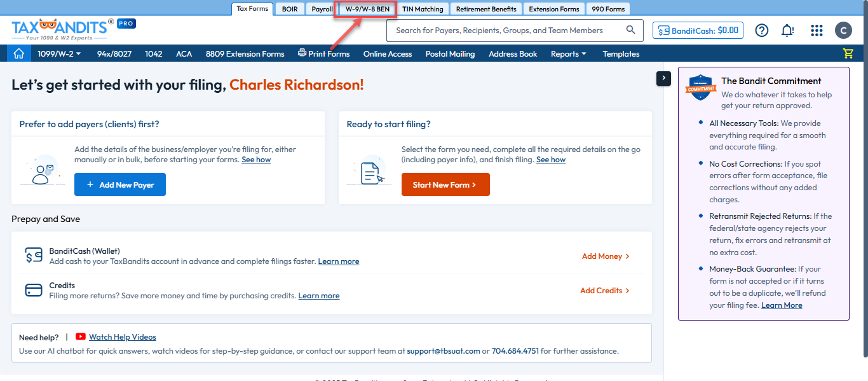868x381 pixels.
Task: Open the apps grid menu
Action: click(x=817, y=30)
